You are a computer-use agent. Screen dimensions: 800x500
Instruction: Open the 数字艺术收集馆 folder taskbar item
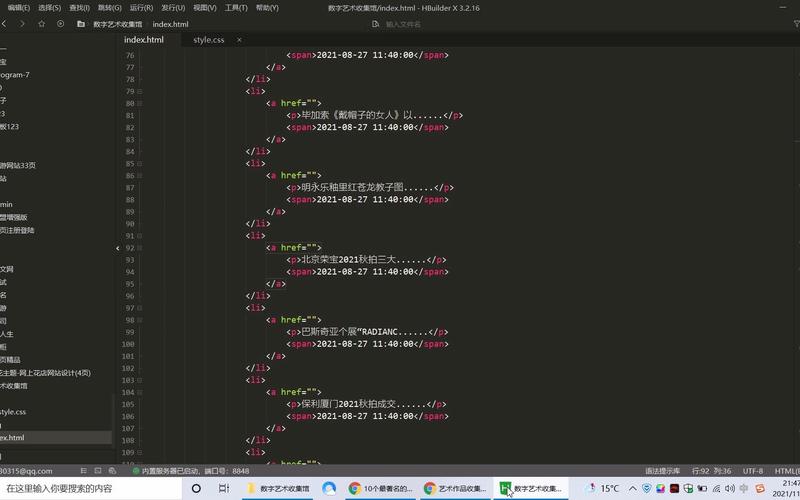tap(279, 488)
